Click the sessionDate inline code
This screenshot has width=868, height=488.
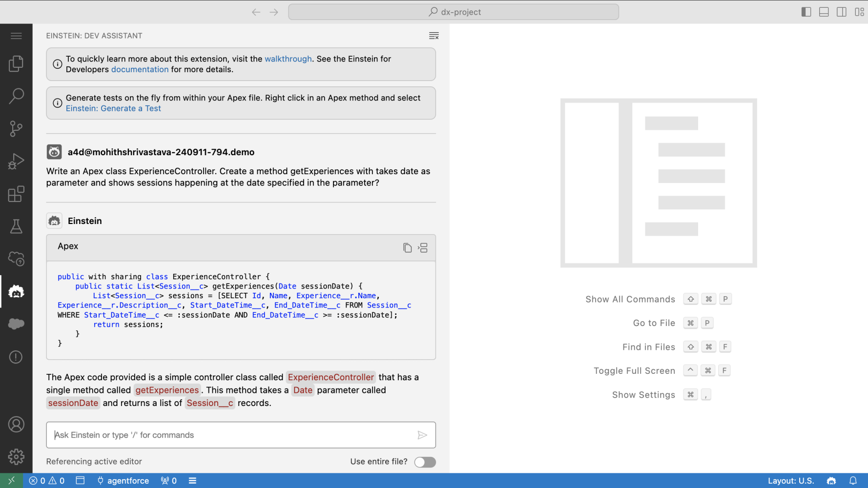pyautogui.click(x=73, y=403)
